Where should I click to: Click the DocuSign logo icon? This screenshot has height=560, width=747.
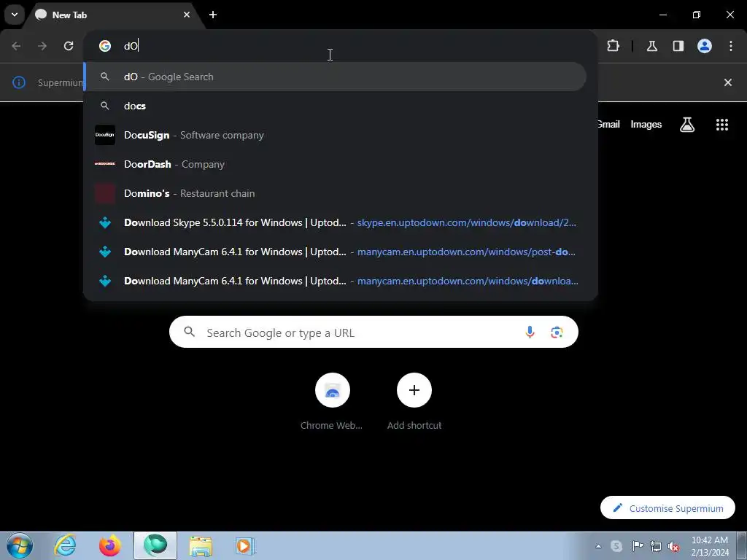click(105, 135)
